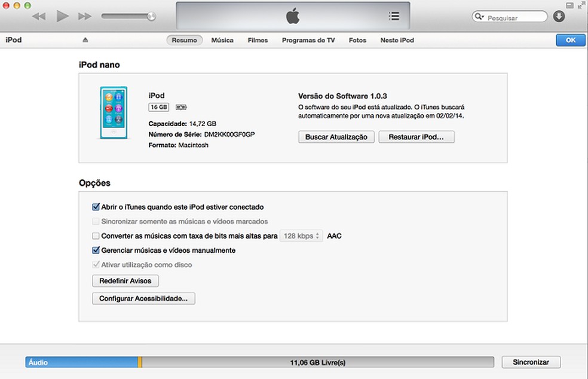Eject the connected iPod

coord(85,39)
